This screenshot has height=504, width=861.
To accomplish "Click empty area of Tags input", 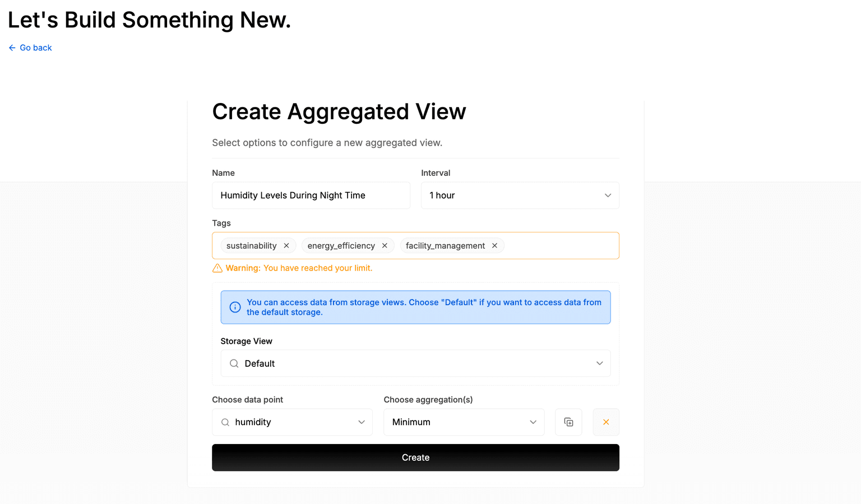I will (561, 246).
